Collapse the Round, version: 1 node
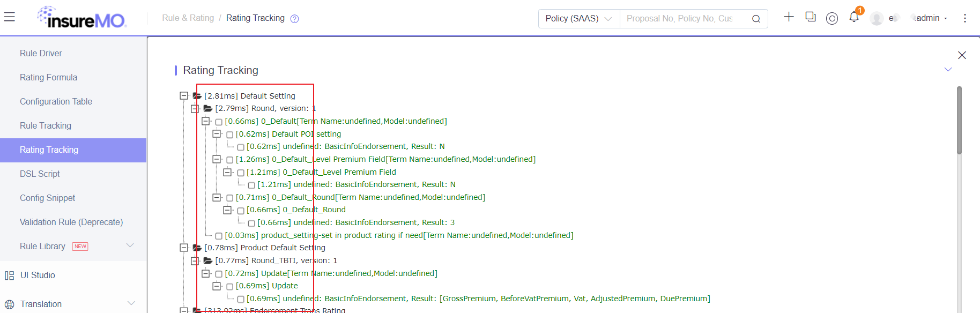 pos(195,108)
